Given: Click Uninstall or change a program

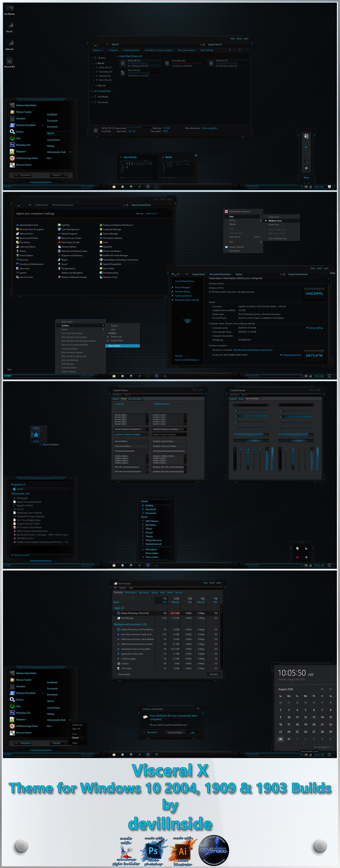Looking at the screenshot, I should [159, 50].
